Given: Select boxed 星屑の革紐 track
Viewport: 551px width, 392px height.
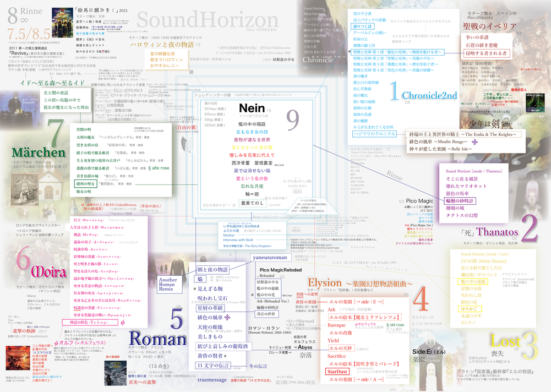Looking at the screenshot, I should [x=210, y=308].
